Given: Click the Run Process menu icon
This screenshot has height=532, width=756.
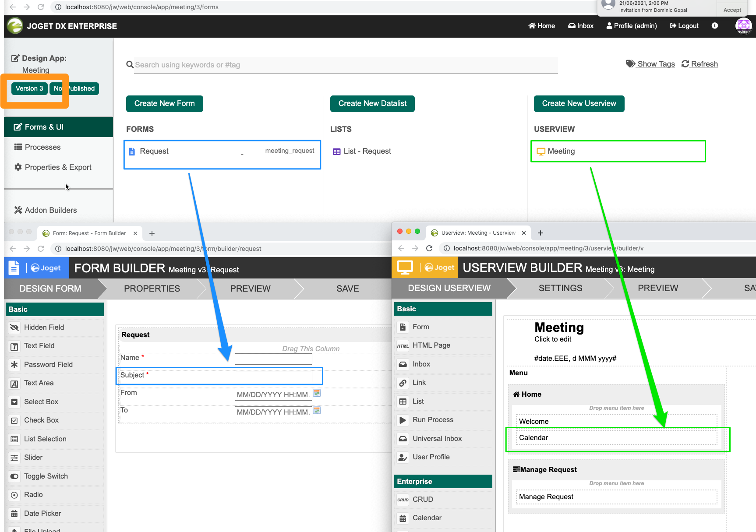Looking at the screenshot, I should pyautogui.click(x=403, y=420).
